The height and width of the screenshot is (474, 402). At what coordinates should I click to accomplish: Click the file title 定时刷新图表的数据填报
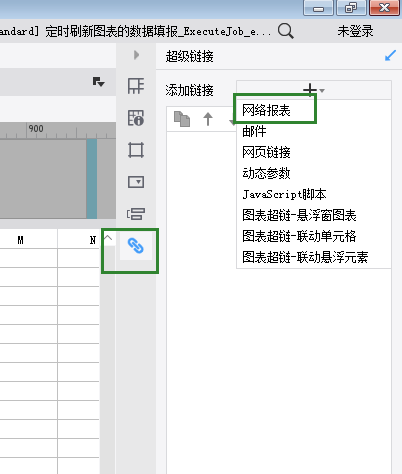111,31
